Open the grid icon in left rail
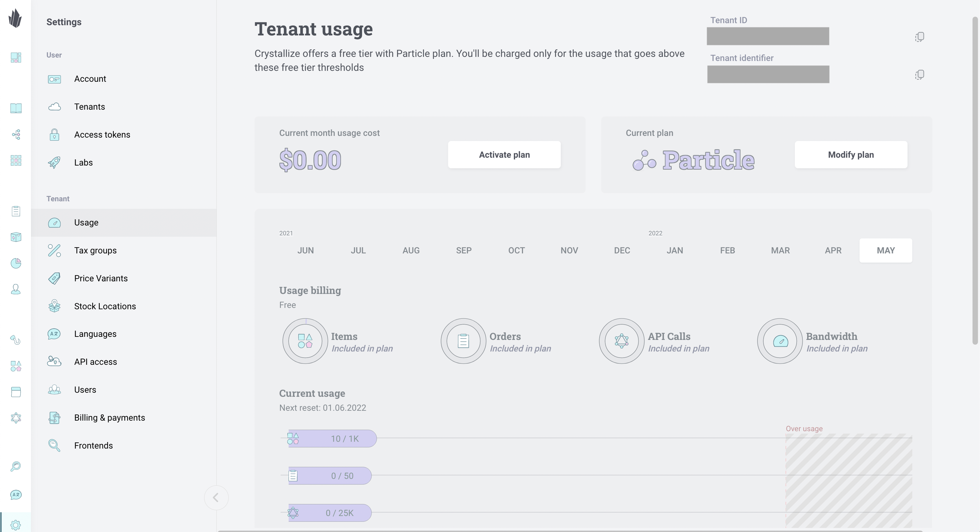This screenshot has height=532, width=980. (16, 160)
